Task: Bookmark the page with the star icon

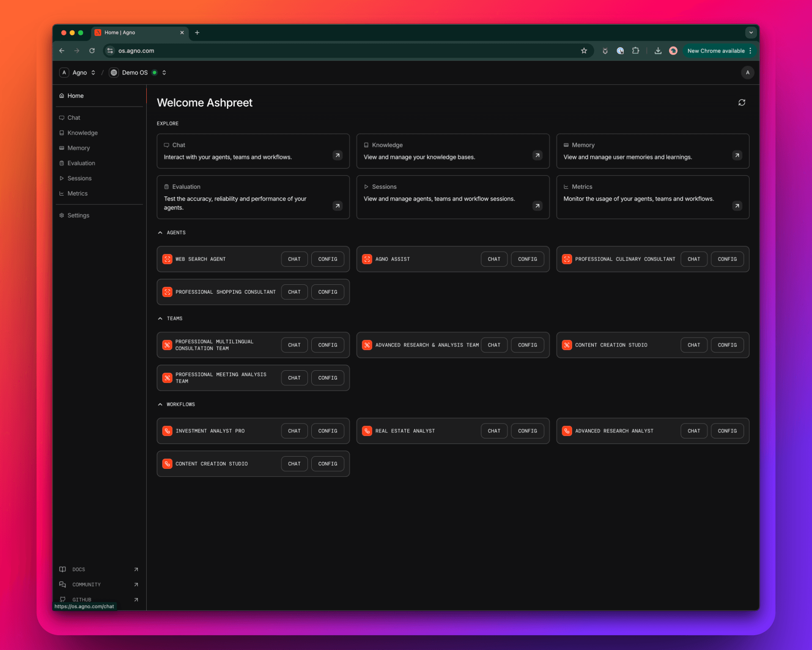Action: (584, 51)
